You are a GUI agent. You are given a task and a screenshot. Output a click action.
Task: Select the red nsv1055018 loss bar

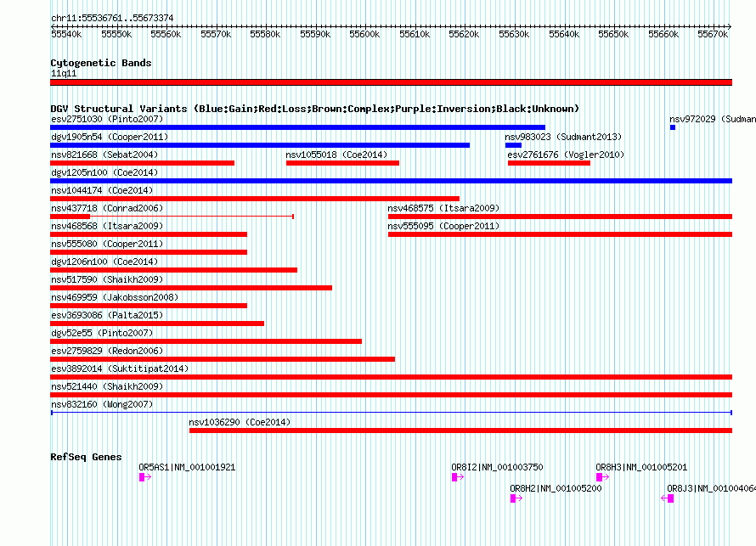tap(343, 163)
